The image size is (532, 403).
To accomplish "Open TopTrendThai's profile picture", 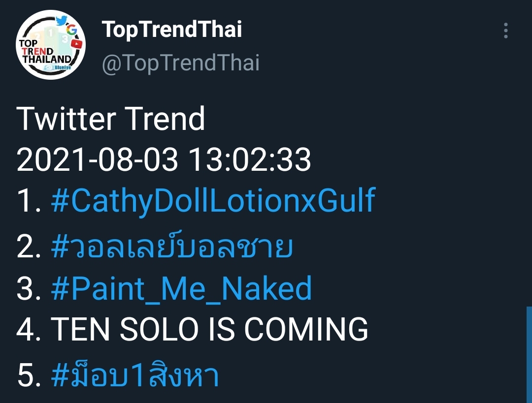I will pos(51,45).
